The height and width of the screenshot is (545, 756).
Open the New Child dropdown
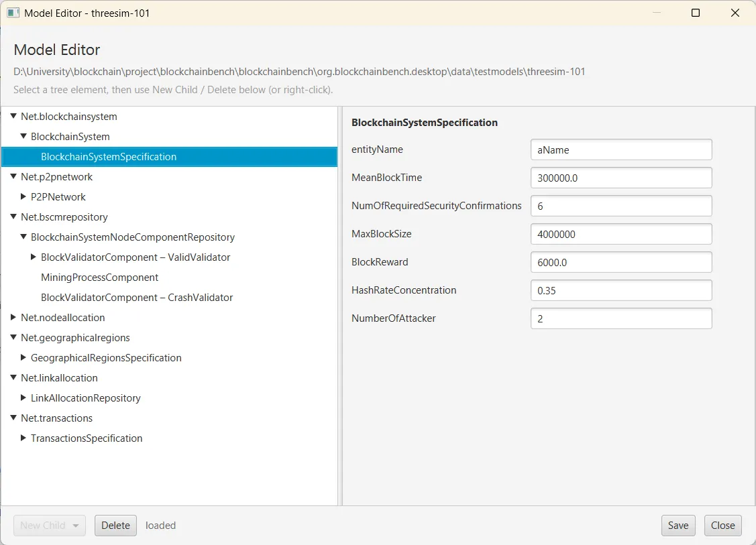50,526
